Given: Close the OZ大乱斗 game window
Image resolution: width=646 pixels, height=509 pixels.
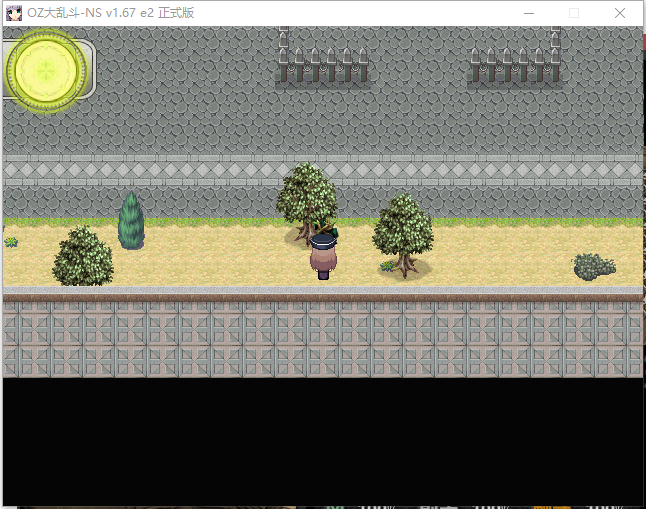Looking at the screenshot, I should click(620, 13).
